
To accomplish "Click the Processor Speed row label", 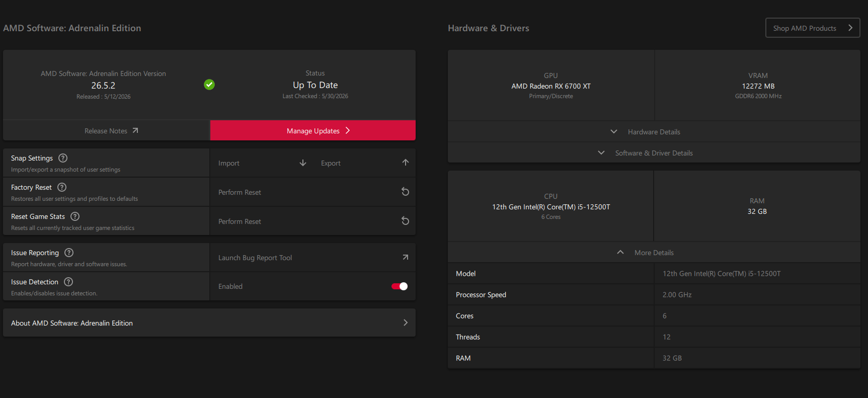I will [x=481, y=295].
